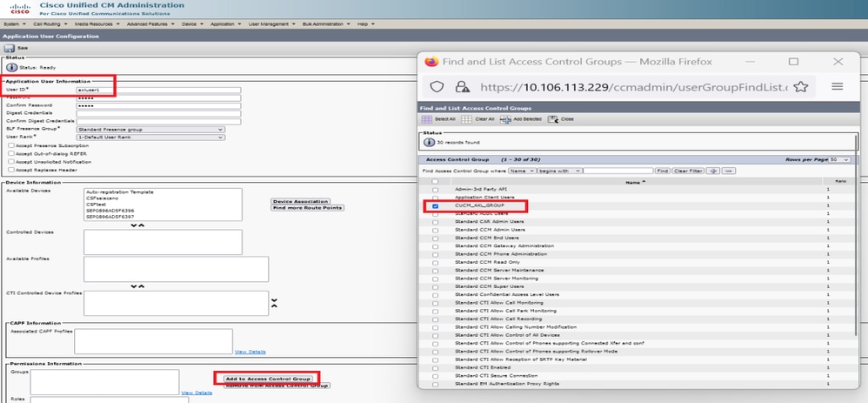Open the Rows per Page dropdown
868x403 pixels.
click(839, 159)
